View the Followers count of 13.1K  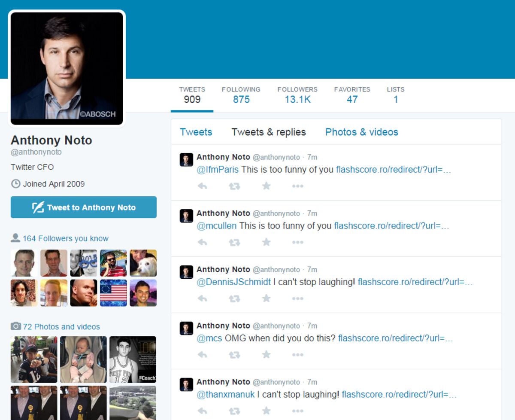(x=297, y=95)
